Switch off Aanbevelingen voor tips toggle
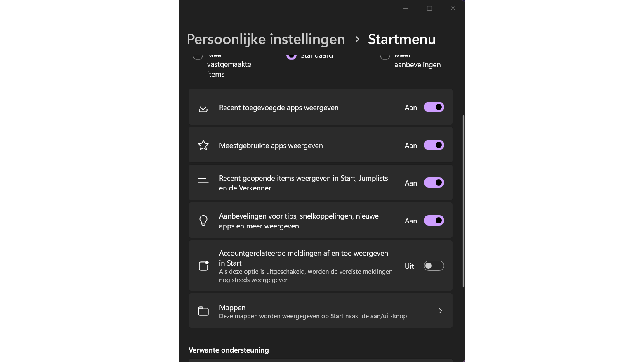Screen dimensions: 644x362 click(x=434, y=221)
